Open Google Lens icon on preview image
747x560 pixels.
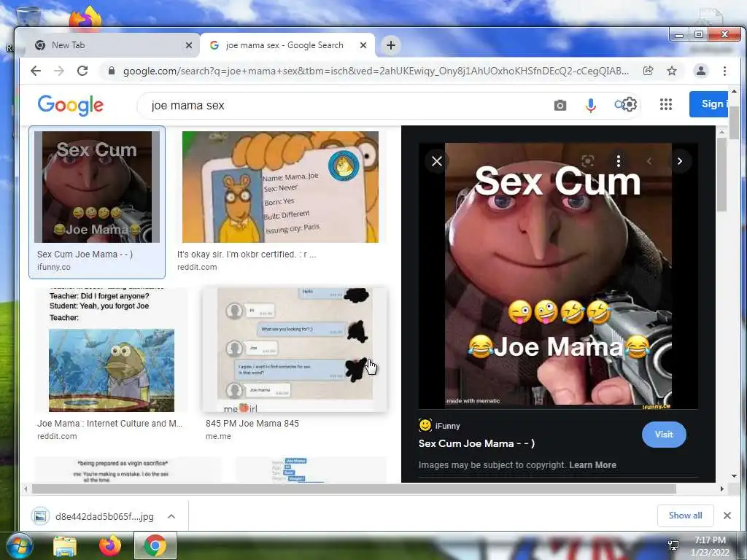(587, 161)
